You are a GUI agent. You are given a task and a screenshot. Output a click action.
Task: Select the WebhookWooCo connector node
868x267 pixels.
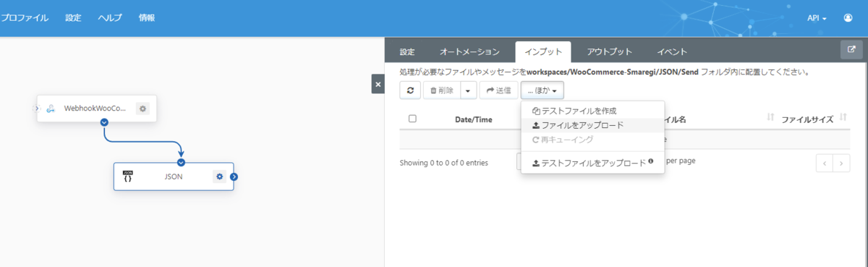coord(97,109)
